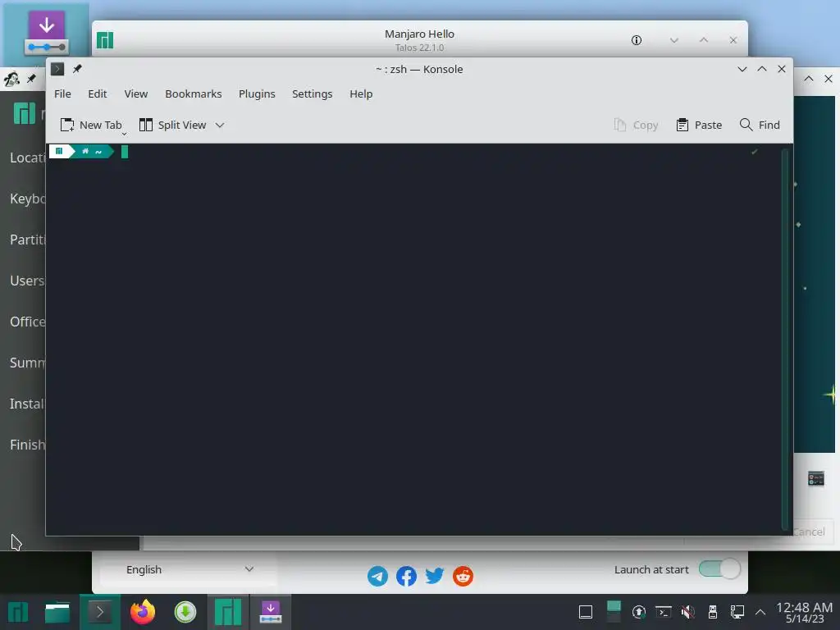
Task: Open the Reddit link icon
Action: [x=463, y=577]
